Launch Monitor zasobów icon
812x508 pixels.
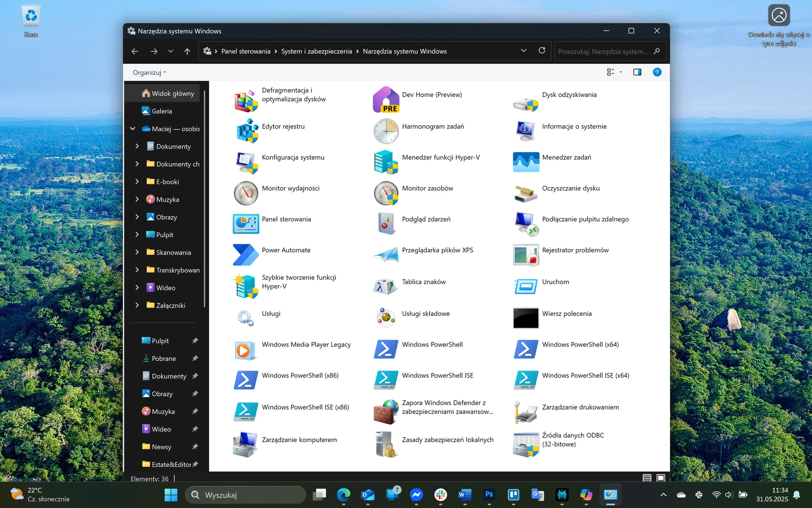[386, 193]
